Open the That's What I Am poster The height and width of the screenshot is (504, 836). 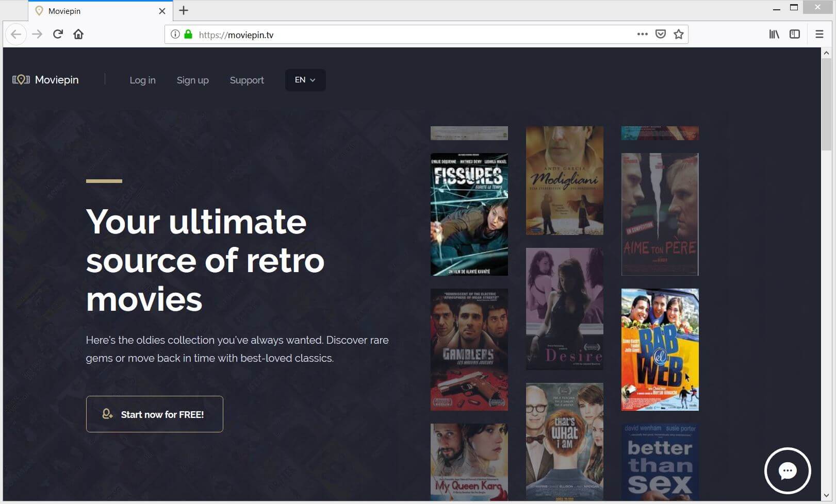click(565, 442)
